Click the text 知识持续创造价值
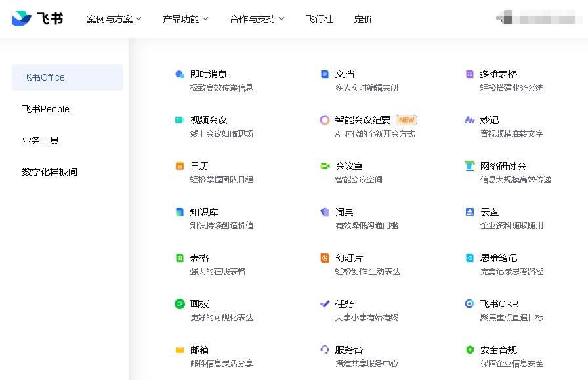Image resolution: width=588 pixels, height=380 pixels. (x=222, y=226)
